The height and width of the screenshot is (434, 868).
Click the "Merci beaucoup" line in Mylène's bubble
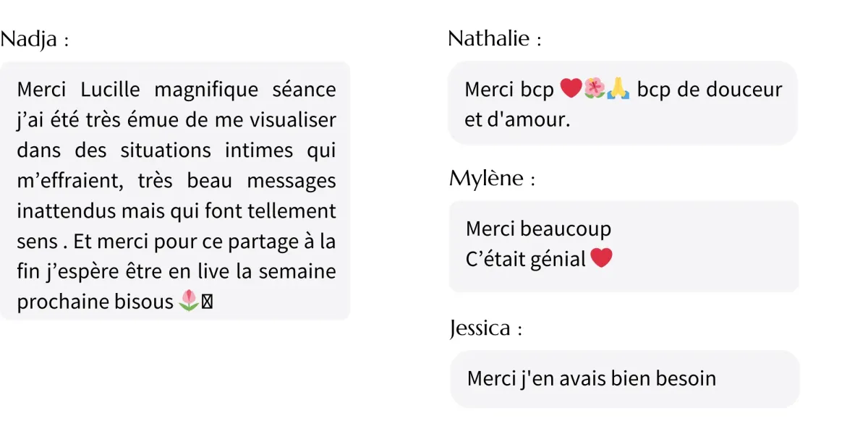(x=538, y=229)
